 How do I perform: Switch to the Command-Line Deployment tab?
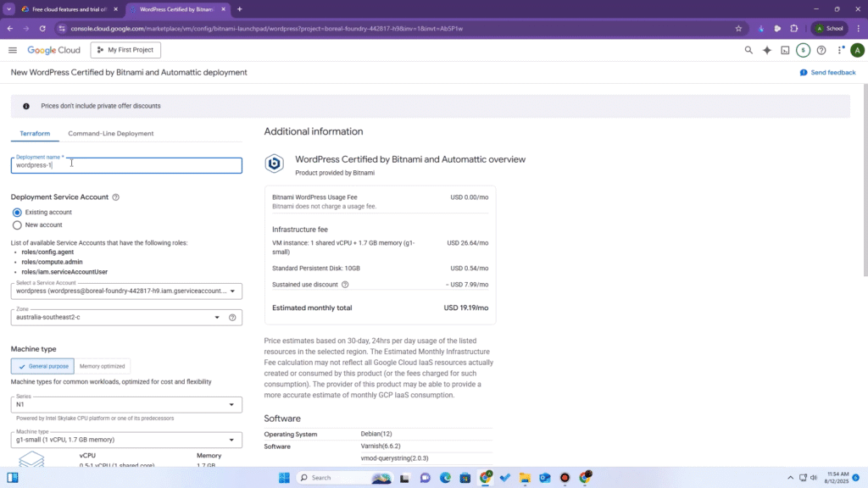coord(111,134)
